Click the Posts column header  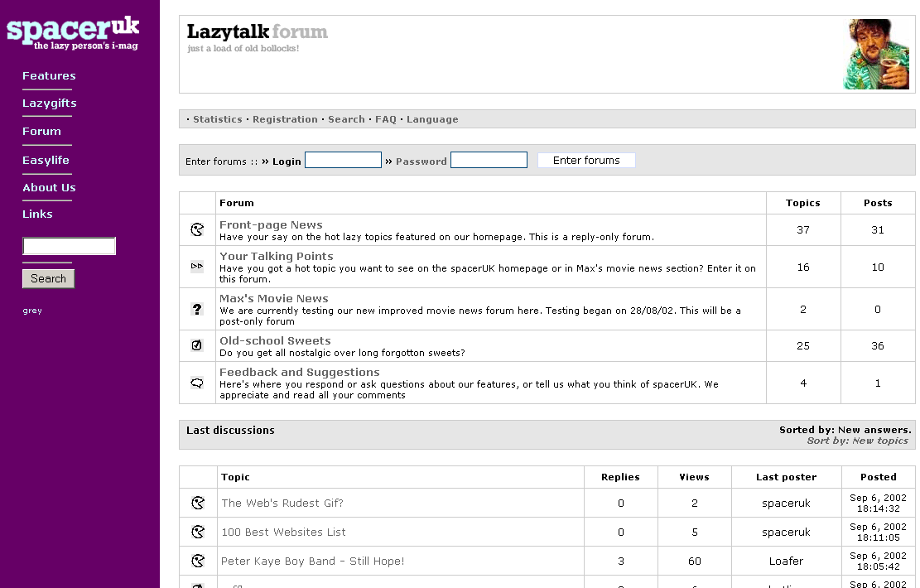[878, 203]
